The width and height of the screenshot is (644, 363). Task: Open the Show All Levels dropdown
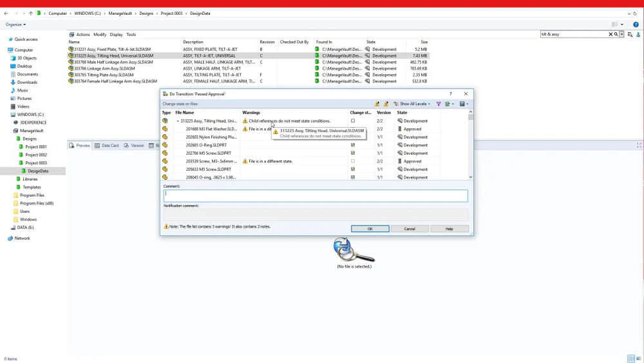click(412, 104)
